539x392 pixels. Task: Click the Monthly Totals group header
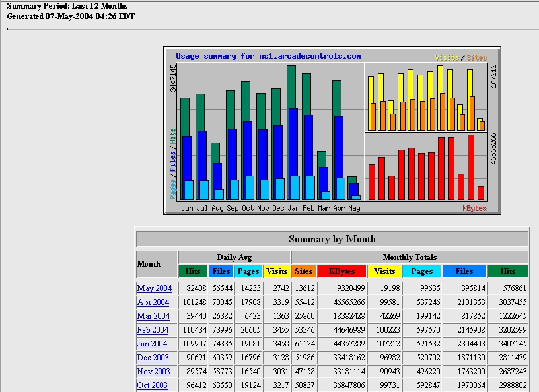(409, 257)
